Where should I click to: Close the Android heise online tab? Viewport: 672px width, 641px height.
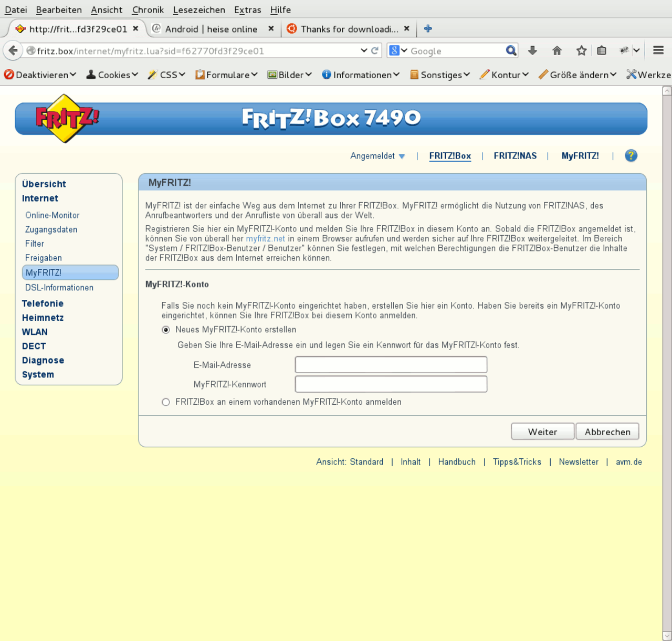271,28
